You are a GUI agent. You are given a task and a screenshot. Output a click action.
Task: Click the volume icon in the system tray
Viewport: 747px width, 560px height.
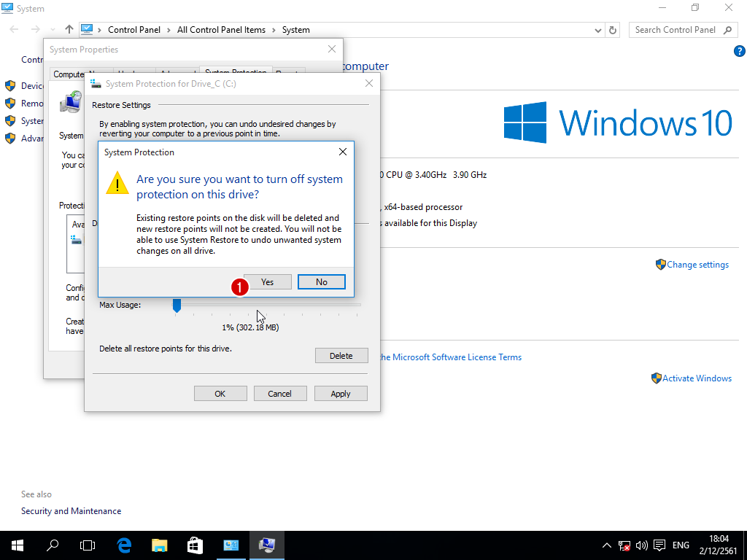point(642,545)
